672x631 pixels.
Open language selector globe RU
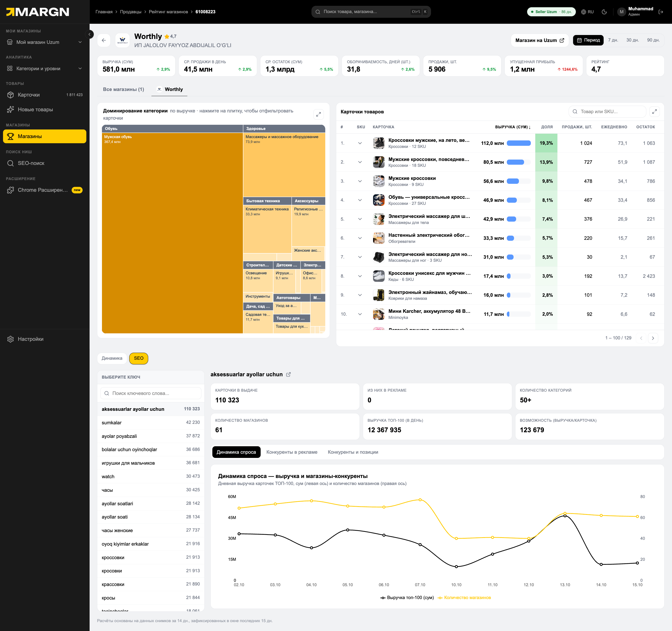click(x=588, y=12)
